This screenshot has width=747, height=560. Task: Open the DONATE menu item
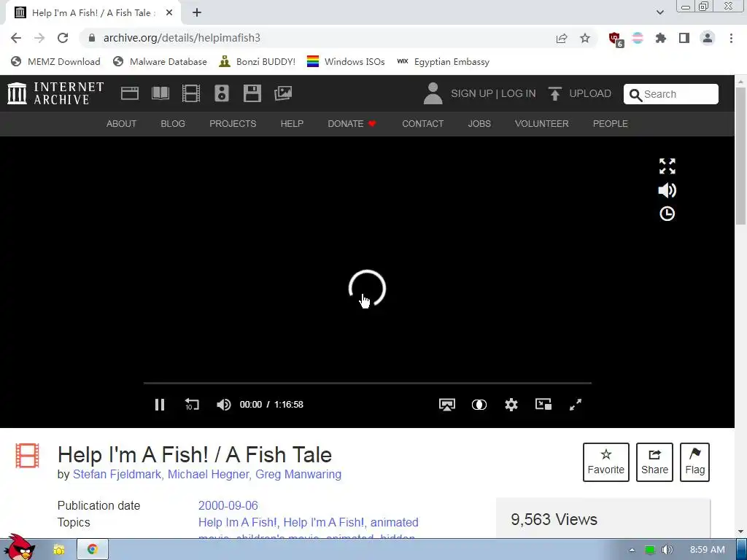[x=352, y=124]
